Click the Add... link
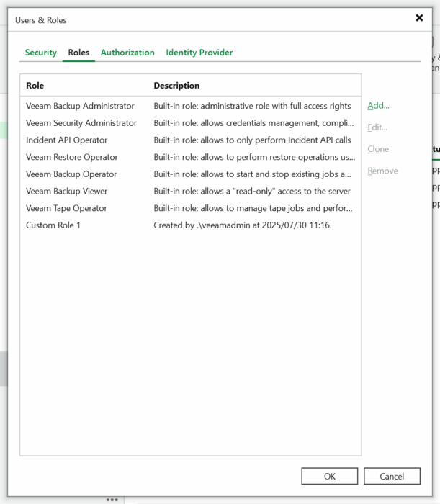 tap(378, 105)
